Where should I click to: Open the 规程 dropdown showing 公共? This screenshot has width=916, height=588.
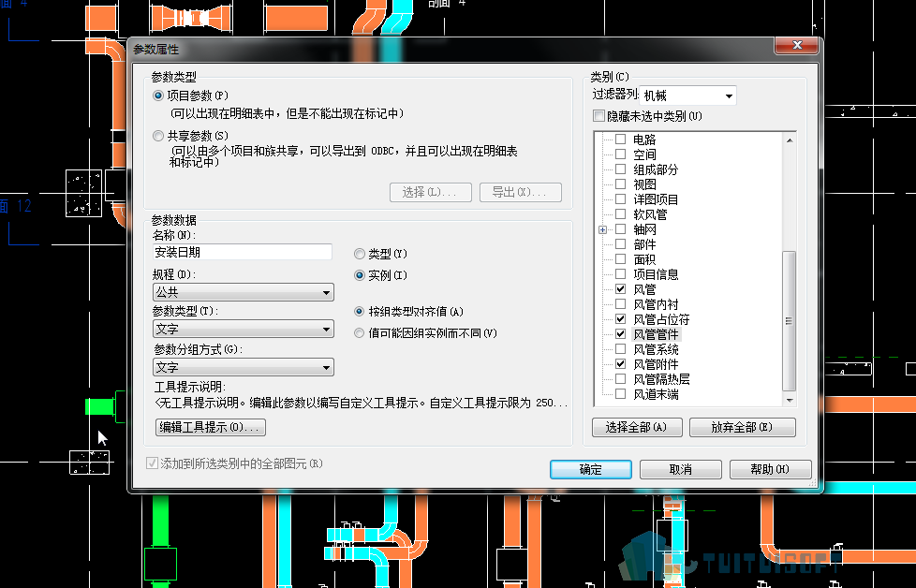click(243, 292)
